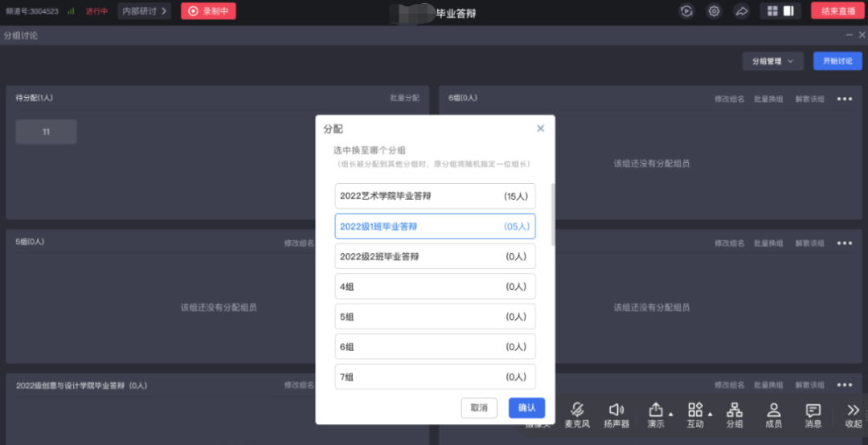Screen dimensions: 868x445
Task: Switch to grid layout view
Action: [x=772, y=11]
